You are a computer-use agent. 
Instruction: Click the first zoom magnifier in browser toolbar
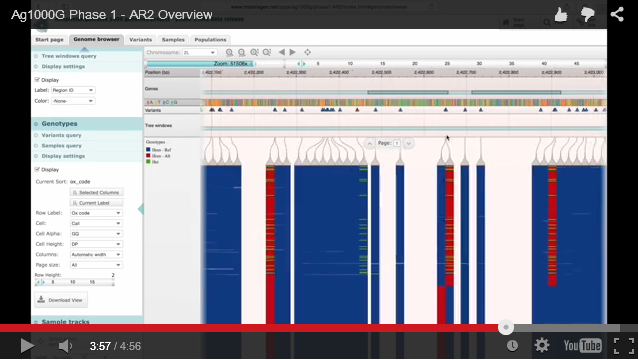click(x=229, y=52)
